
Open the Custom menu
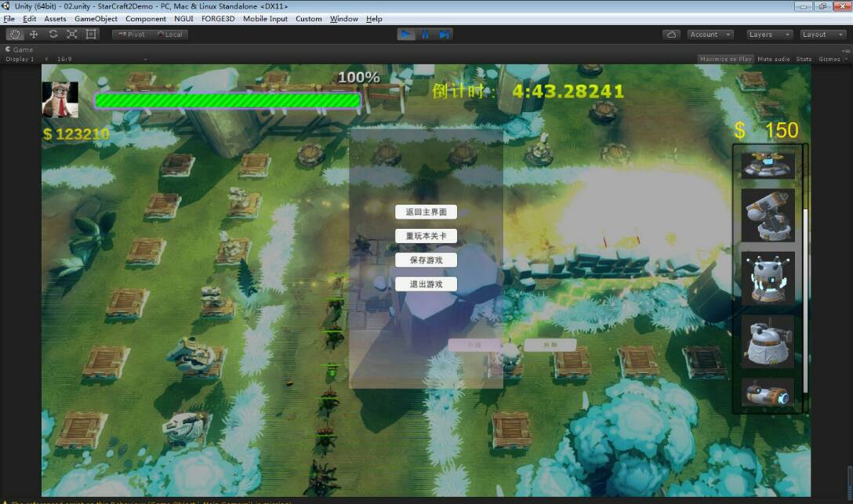(x=308, y=19)
